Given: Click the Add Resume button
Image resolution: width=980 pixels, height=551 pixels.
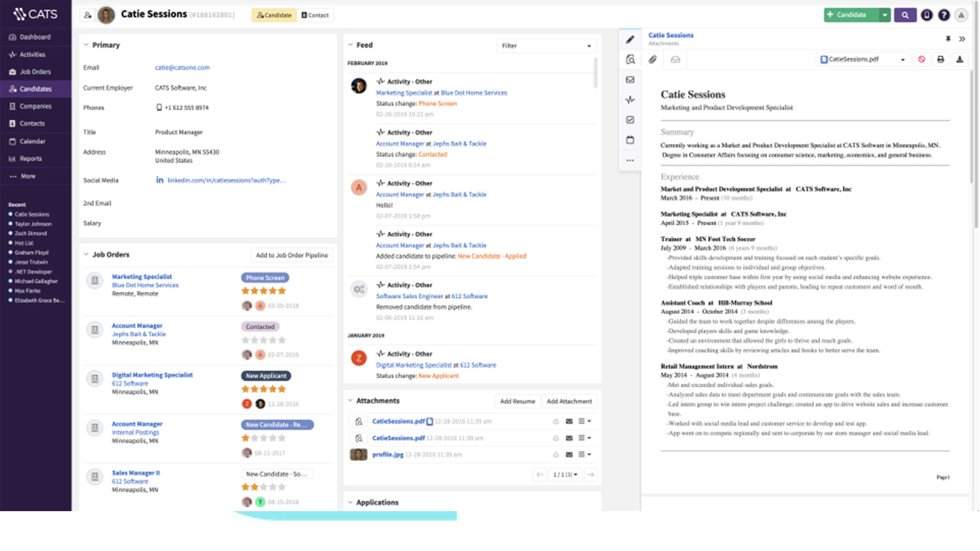Looking at the screenshot, I should point(517,401).
